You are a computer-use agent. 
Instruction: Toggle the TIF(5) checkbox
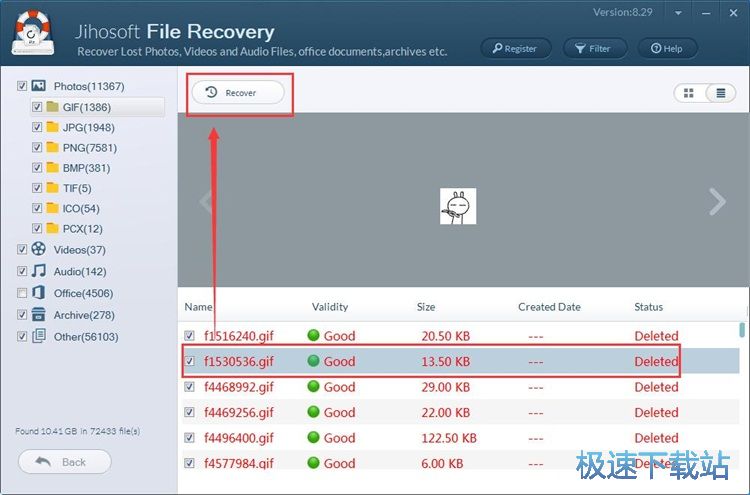(37, 188)
